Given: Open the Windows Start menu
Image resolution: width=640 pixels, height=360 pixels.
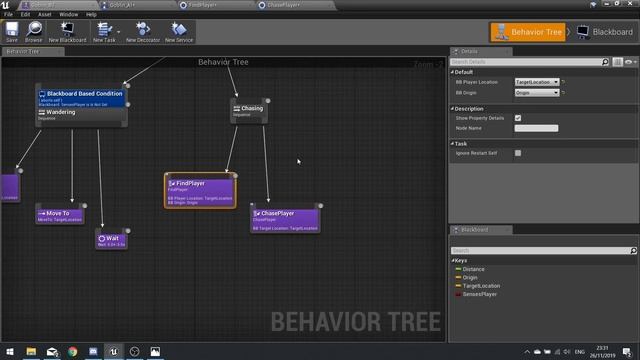Looking at the screenshot, I should coord(10,351).
